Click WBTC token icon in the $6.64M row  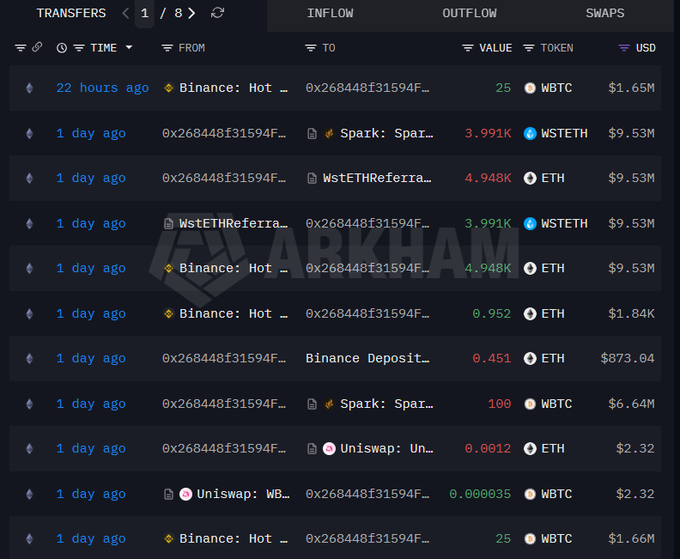pos(530,404)
